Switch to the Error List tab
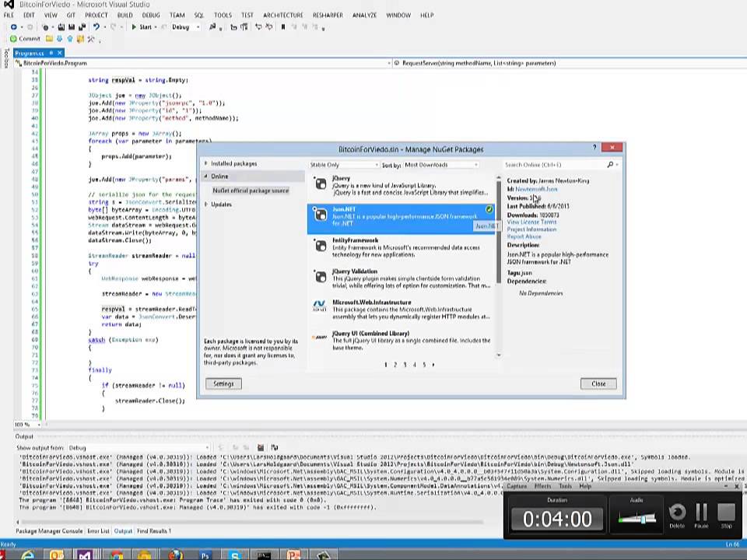Image resolution: width=747 pixels, height=560 pixels. point(98,531)
